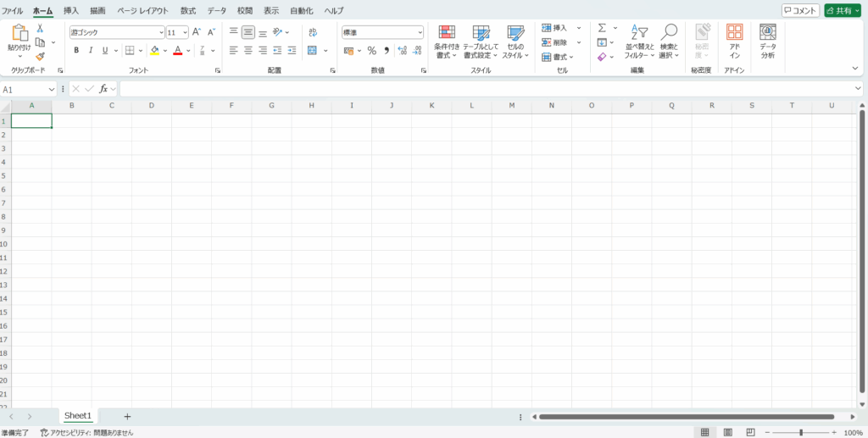
Task: Switch to the 表示 tab
Action: pos(271,10)
